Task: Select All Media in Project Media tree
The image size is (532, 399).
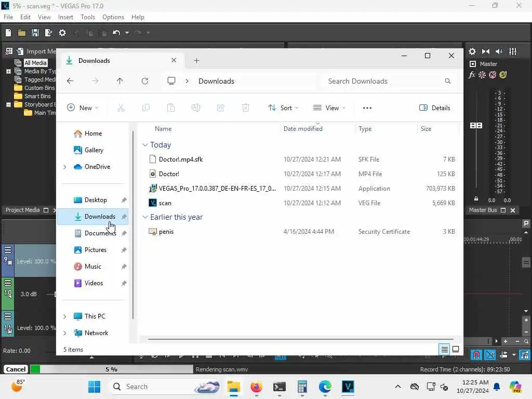Action: [x=35, y=63]
